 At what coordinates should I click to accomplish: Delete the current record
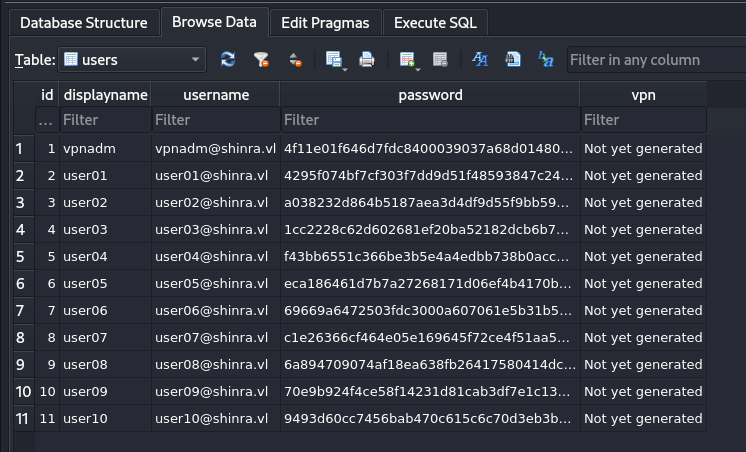(439, 60)
